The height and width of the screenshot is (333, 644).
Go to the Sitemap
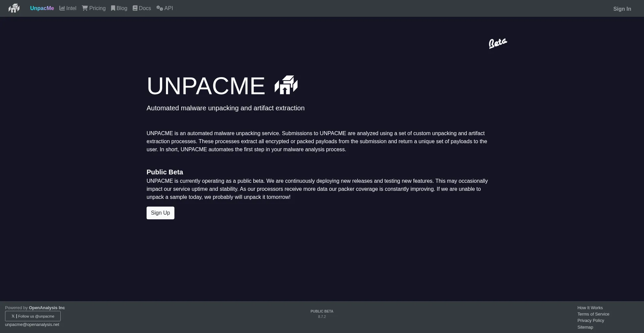(x=585, y=327)
